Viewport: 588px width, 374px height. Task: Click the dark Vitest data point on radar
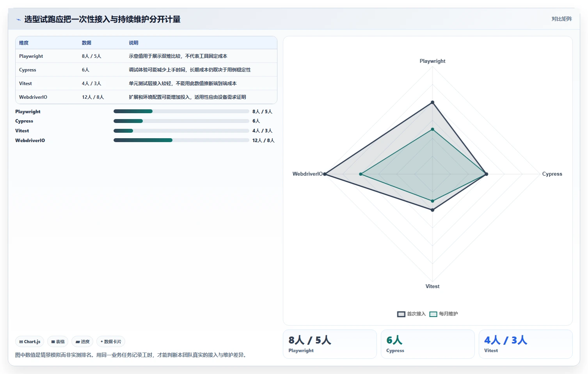tap(432, 210)
